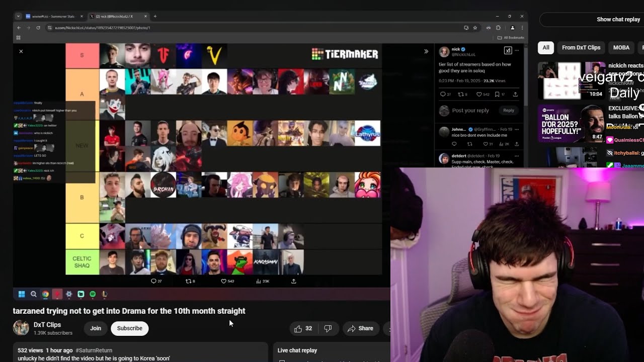Image resolution: width=644 pixels, height=362 pixels.
Task: Click the Reply button on X
Action: (509, 111)
